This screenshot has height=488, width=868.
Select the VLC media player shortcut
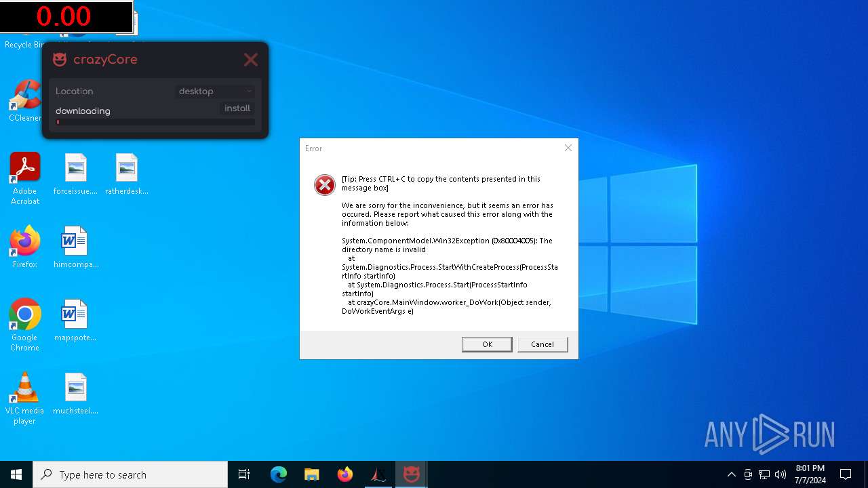pyautogui.click(x=24, y=399)
